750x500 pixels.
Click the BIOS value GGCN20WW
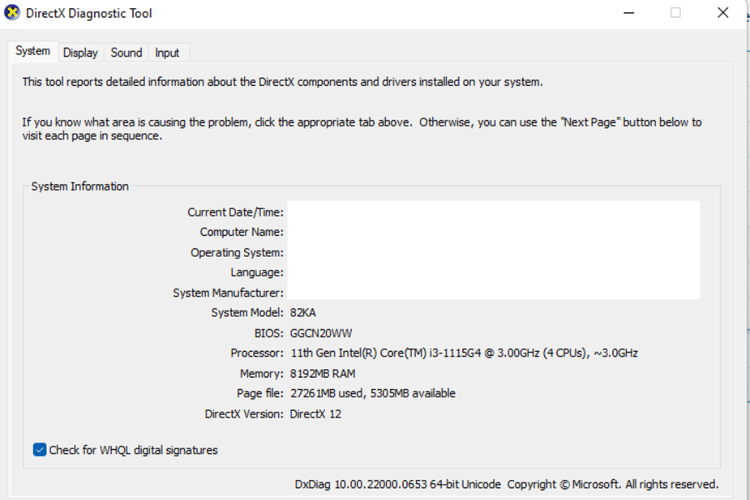click(x=320, y=333)
